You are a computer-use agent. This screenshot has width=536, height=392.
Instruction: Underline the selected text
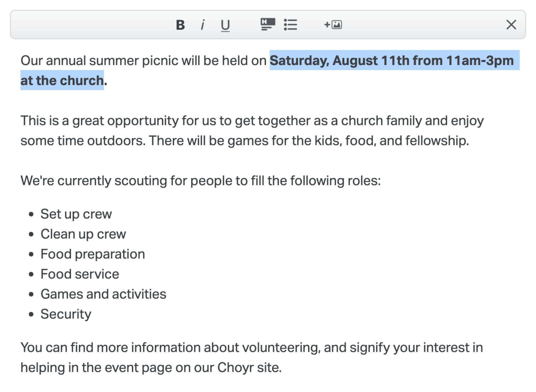225,26
